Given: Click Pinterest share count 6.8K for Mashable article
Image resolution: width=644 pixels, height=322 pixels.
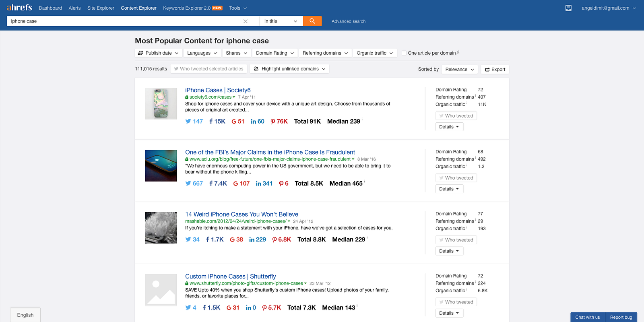Looking at the screenshot, I should point(282,239).
